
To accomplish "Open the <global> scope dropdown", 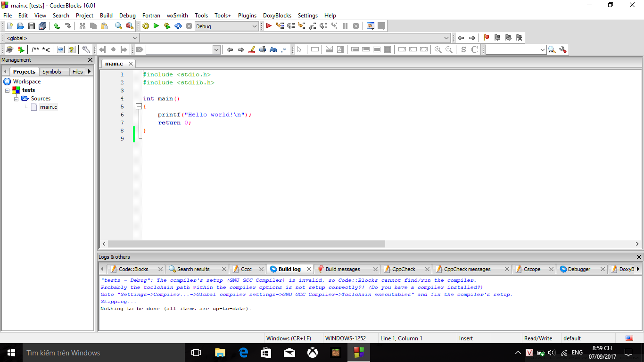I will click(x=72, y=38).
